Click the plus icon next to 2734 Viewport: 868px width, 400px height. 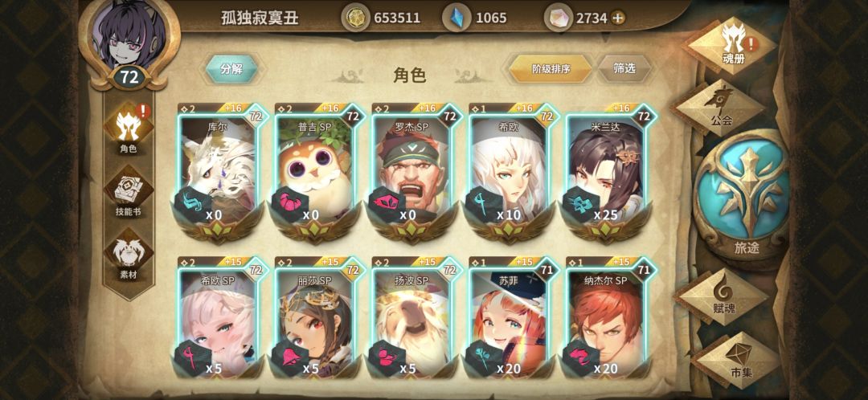coord(618,18)
